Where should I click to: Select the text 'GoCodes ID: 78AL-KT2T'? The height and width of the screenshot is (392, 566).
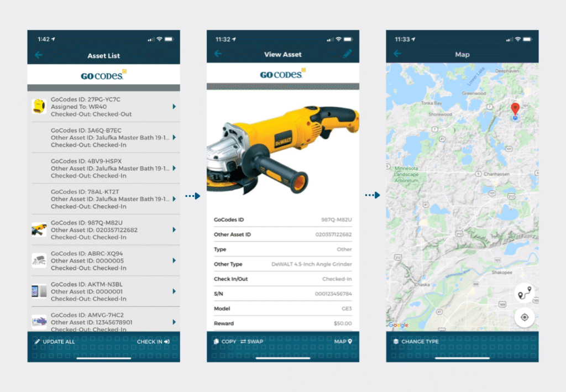(x=85, y=192)
